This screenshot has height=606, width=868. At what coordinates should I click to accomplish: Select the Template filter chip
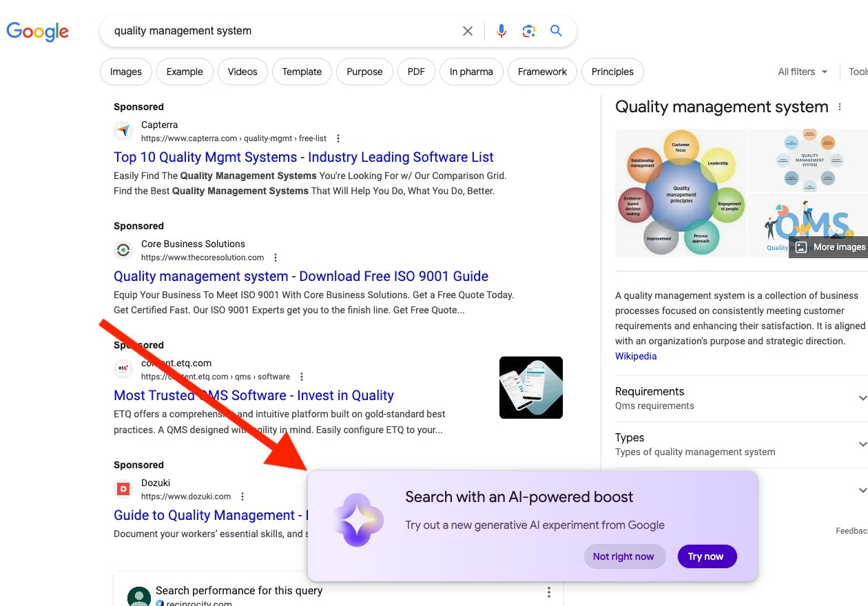click(x=302, y=72)
